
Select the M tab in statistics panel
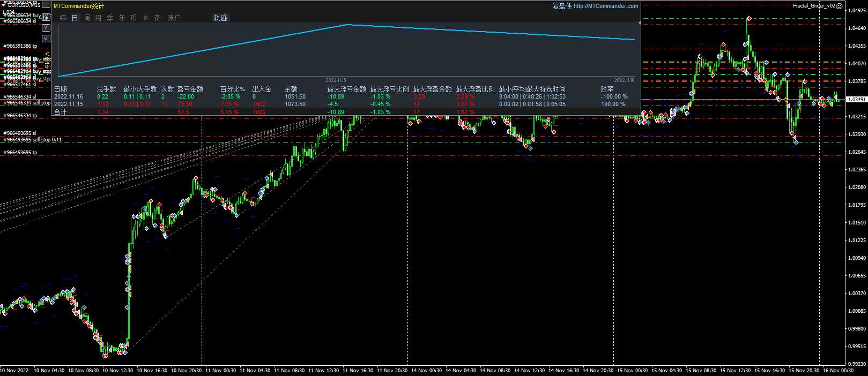pos(146,18)
